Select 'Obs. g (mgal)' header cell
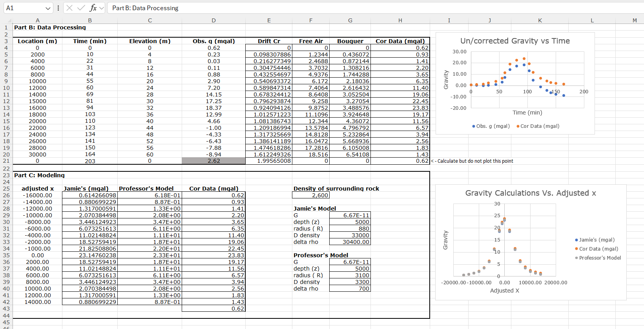This screenshot has height=329, width=644. [x=213, y=41]
